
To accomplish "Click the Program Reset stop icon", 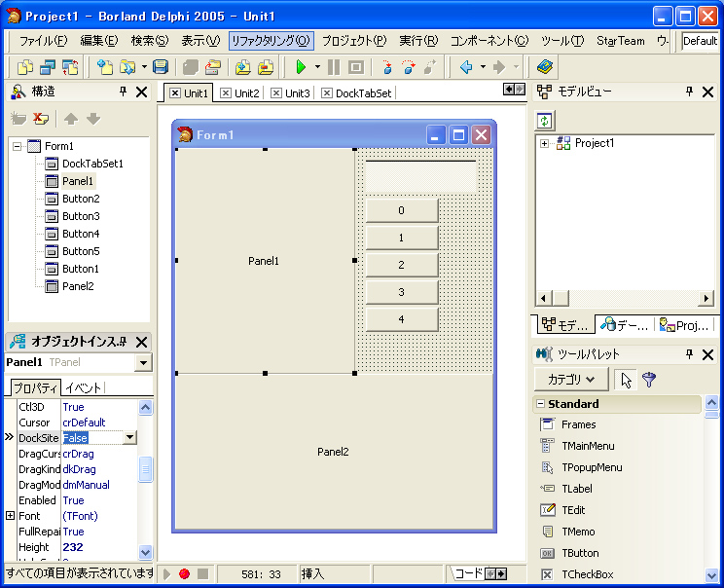I will [x=355, y=67].
